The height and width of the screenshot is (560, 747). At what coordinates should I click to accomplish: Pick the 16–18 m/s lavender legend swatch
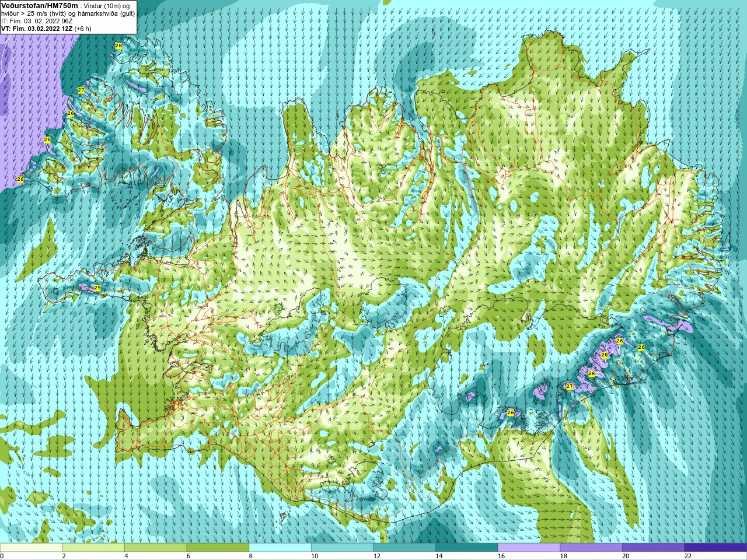(529, 547)
